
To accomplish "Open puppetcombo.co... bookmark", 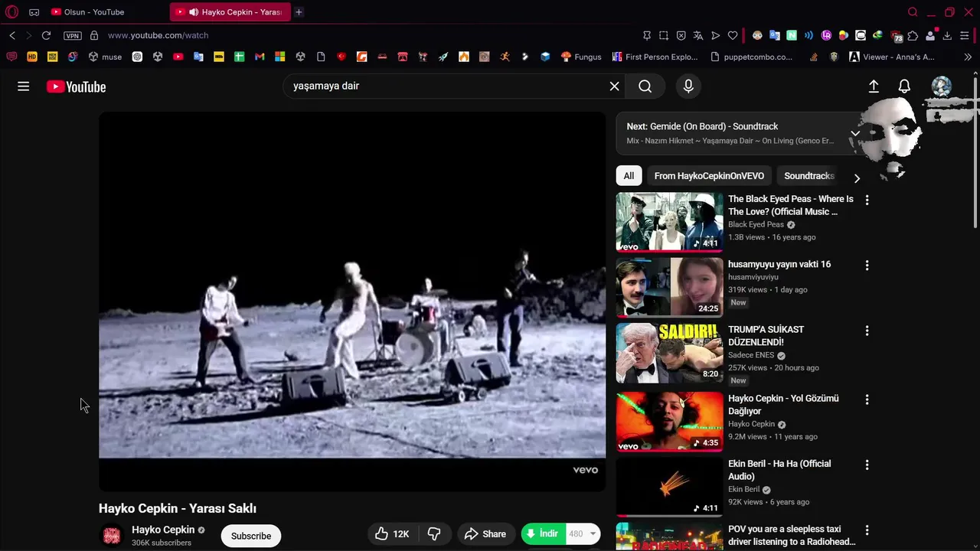I will click(x=751, y=57).
